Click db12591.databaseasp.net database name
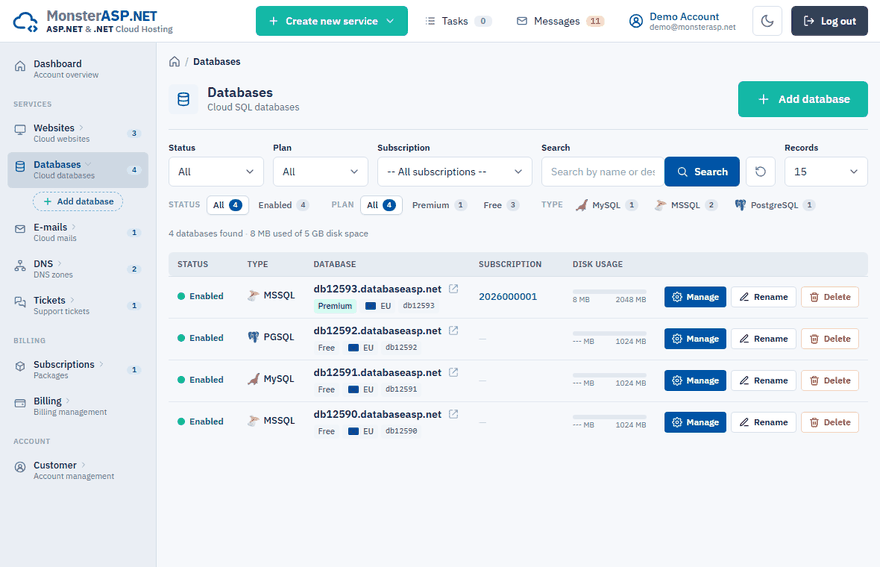 (377, 373)
